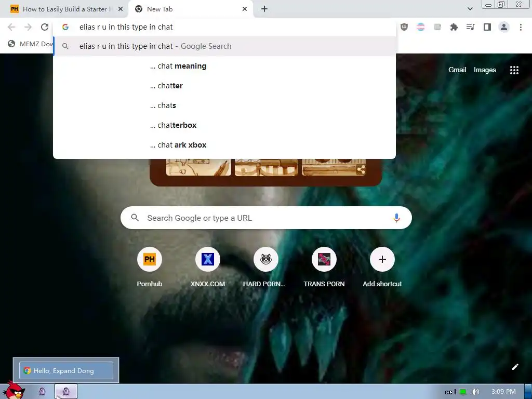Open a new tab with plus button
This screenshot has width=532, height=399.
264,9
